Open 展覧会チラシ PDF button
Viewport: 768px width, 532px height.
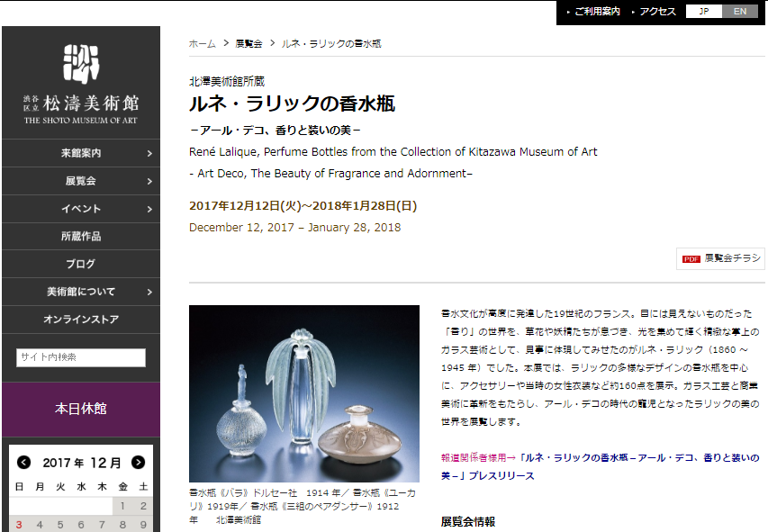tap(720, 258)
